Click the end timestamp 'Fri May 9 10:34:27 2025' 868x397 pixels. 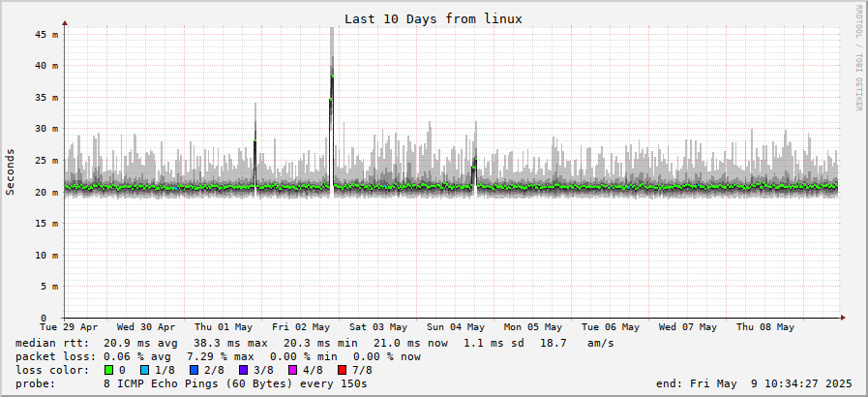(771, 383)
